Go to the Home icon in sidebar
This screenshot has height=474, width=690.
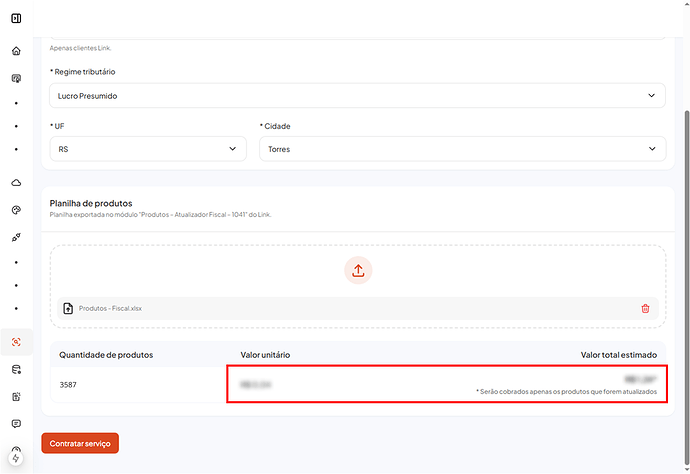coord(16,51)
